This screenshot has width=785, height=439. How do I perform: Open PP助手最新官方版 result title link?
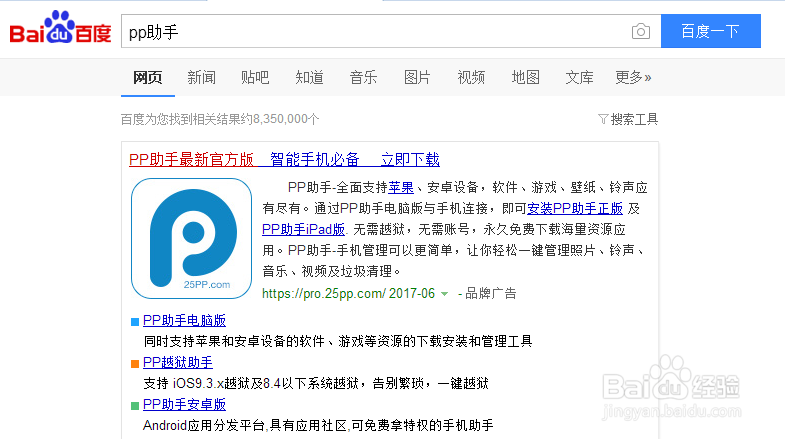[284, 160]
